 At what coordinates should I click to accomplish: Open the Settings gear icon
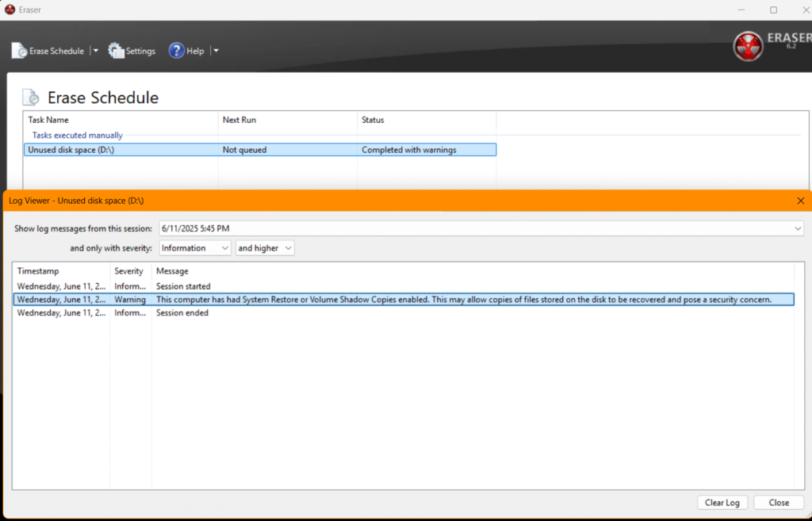[x=116, y=51]
